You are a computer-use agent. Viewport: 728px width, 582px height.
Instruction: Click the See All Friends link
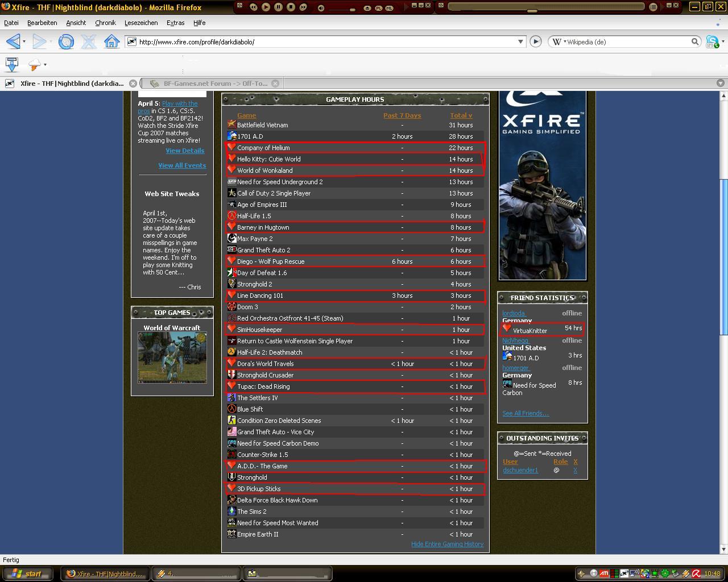pos(526,413)
